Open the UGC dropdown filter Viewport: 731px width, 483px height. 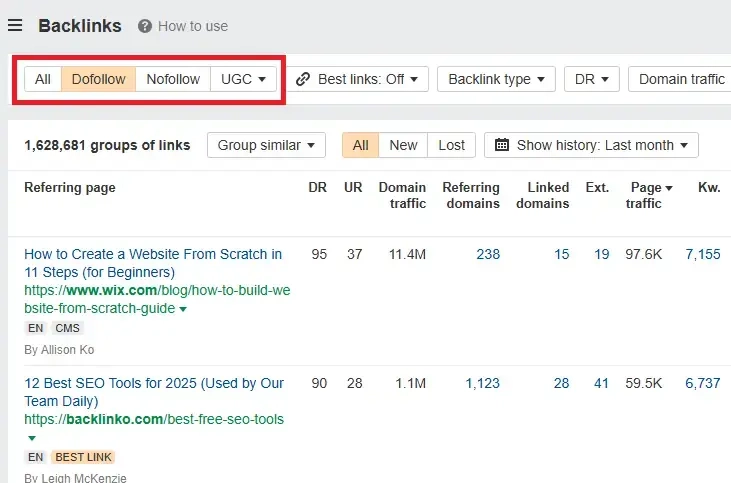coord(244,79)
